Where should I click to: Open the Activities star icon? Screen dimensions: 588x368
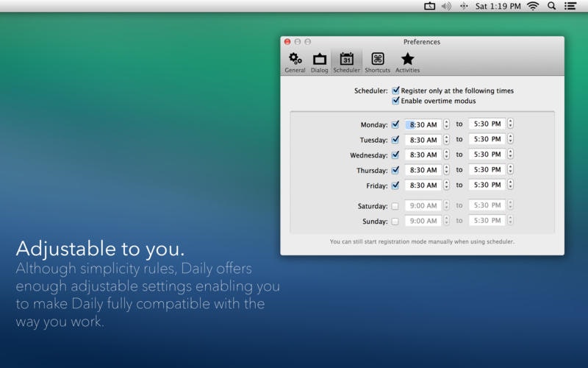(x=408, y=63)
